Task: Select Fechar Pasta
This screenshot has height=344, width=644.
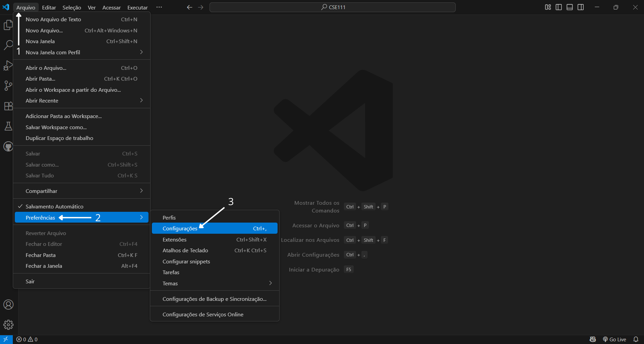Action: (x=82, y=255)
